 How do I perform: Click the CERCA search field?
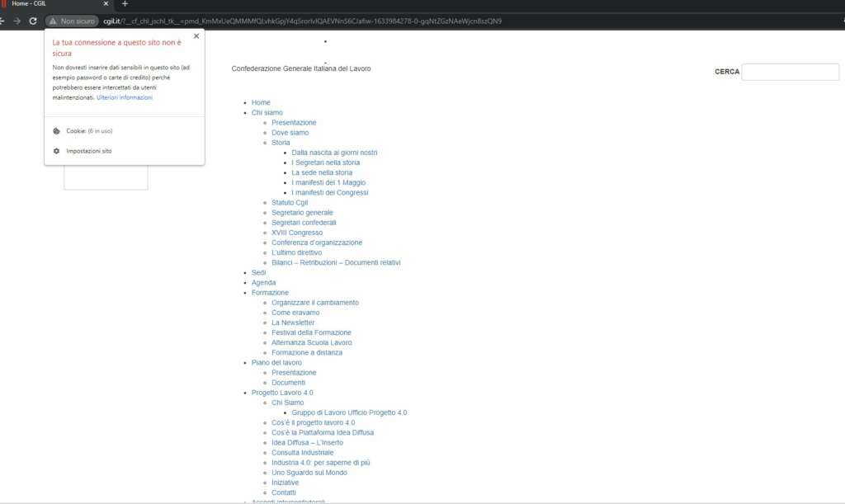pyautogui.click(x=790, y=72)
